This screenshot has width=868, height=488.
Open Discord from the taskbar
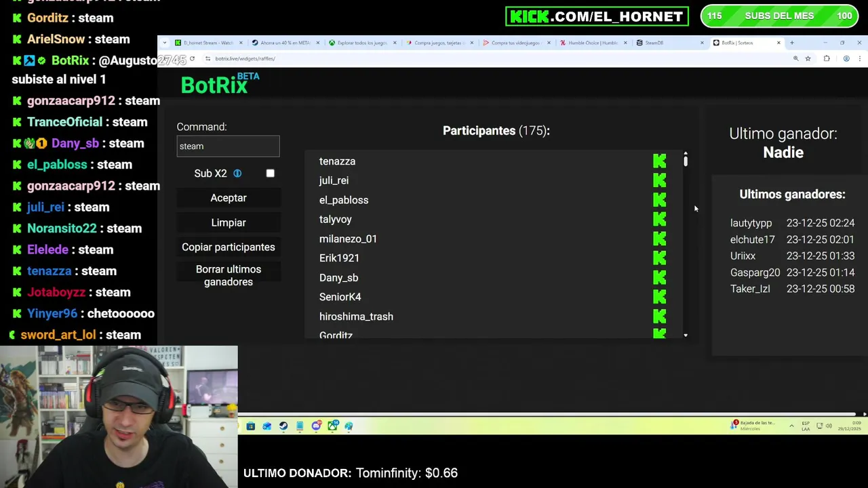coord(316,426)
